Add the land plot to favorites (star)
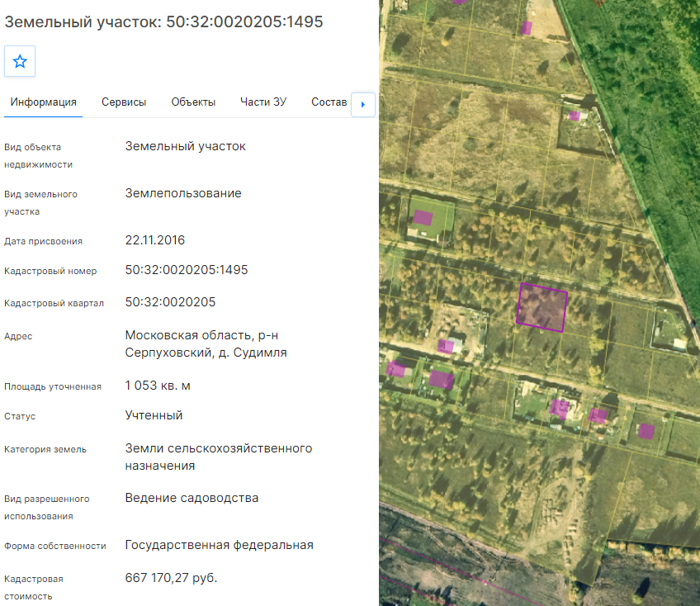The height and width of the screenshot is (606, 700). point(20,61)
